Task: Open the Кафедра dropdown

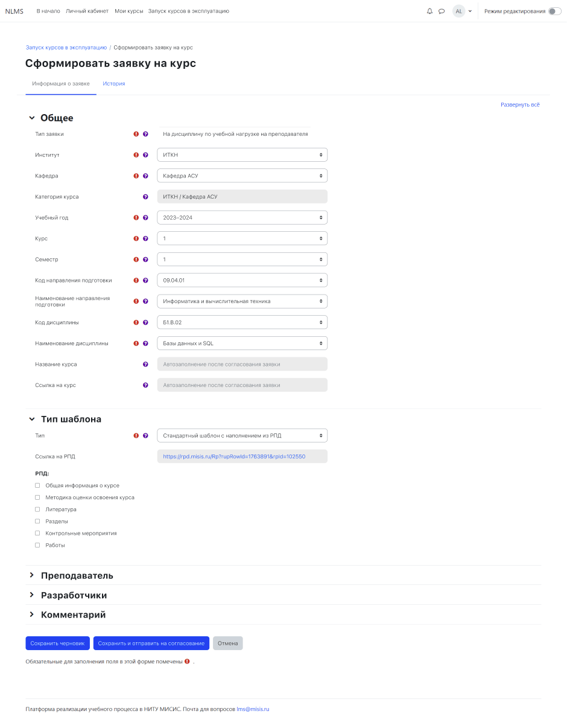Action: pos(242,176)
